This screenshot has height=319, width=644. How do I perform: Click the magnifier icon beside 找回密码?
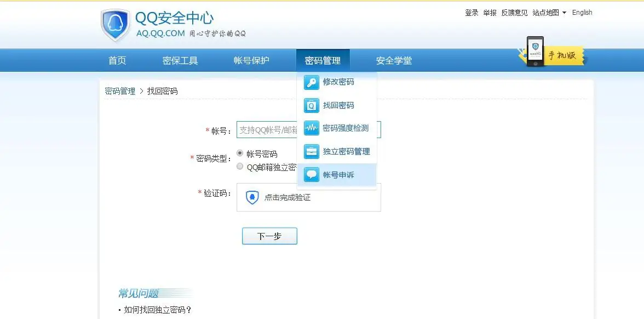[311, 105]
